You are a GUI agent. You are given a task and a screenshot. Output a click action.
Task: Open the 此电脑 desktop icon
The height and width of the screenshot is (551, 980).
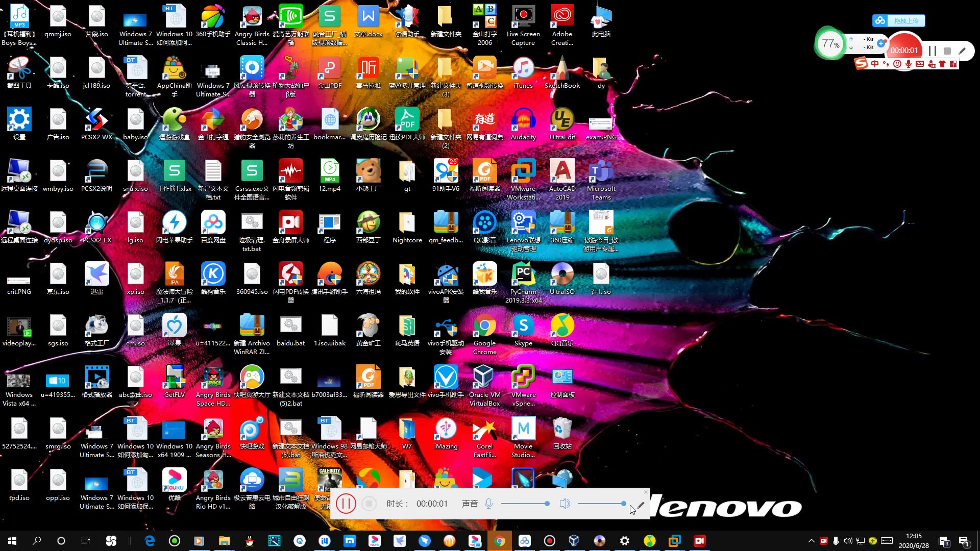click(x=601, y=21)
